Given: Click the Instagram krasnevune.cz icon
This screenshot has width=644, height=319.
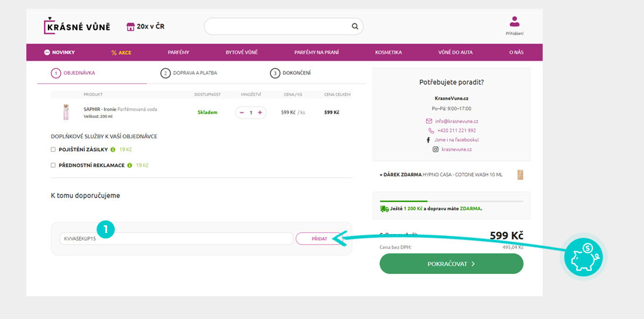Looking at the screenshot, I should (x=435, y=149).
